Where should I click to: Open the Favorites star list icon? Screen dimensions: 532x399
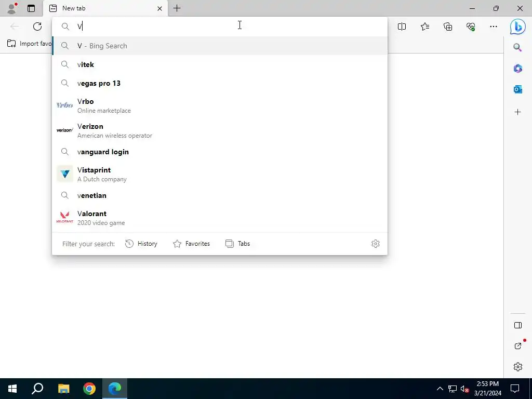click(x=425, y=26)
